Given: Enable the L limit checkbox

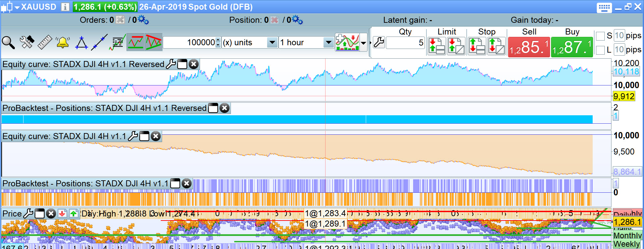Looking at the screenshot, I should coord(600,50).
